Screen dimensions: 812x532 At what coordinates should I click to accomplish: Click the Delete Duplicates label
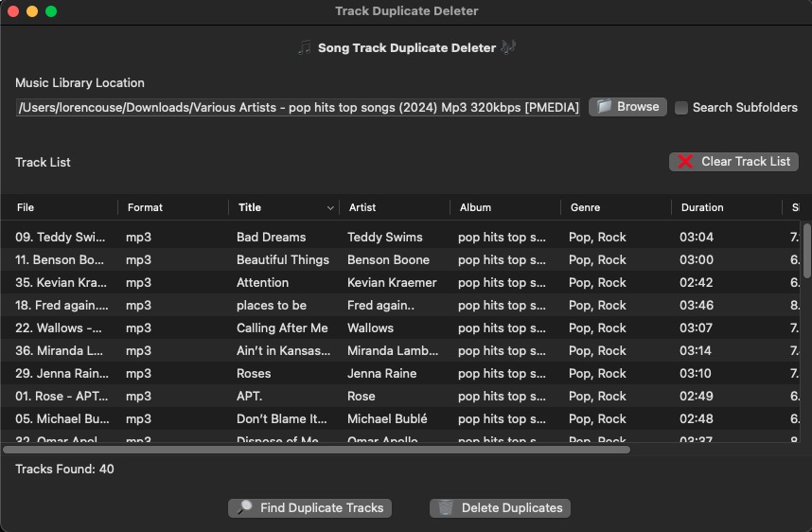[x=512, y=507]
